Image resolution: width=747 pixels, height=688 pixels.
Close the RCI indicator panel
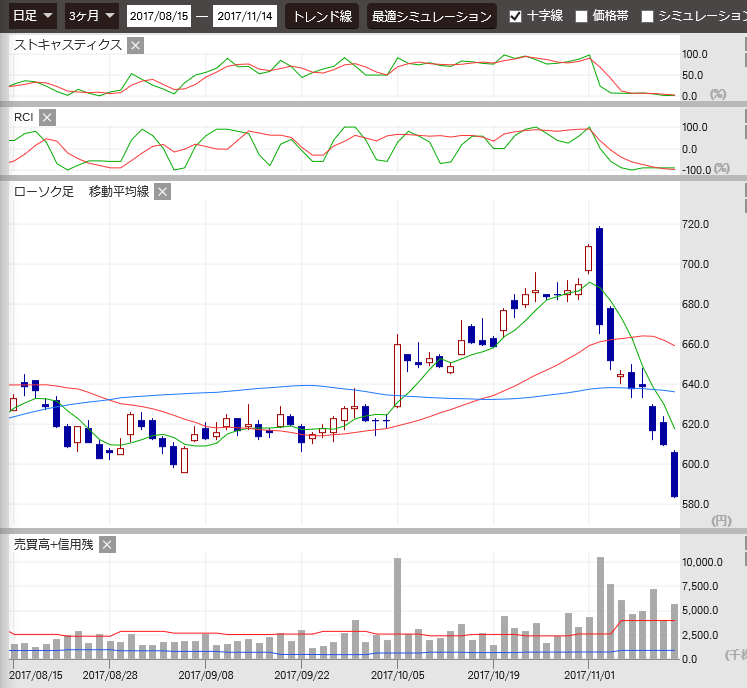47,118
